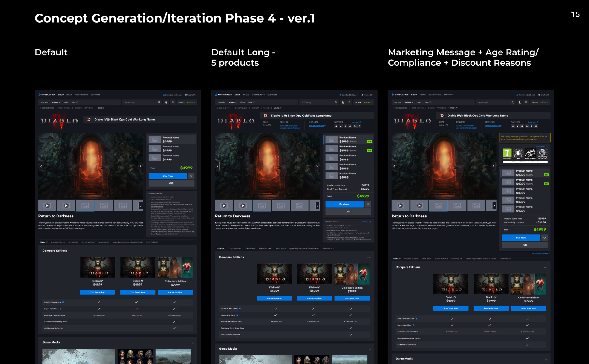Viewport: 589px width, 364px height.
Task: Click Buy Now button in Default Long mockup
Action: point(344,204)
